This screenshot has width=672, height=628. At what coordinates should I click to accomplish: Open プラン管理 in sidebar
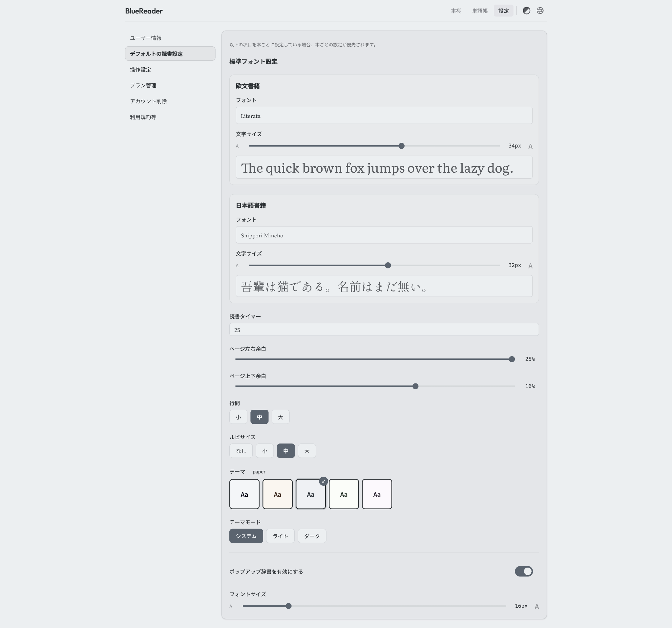(170, 85)
